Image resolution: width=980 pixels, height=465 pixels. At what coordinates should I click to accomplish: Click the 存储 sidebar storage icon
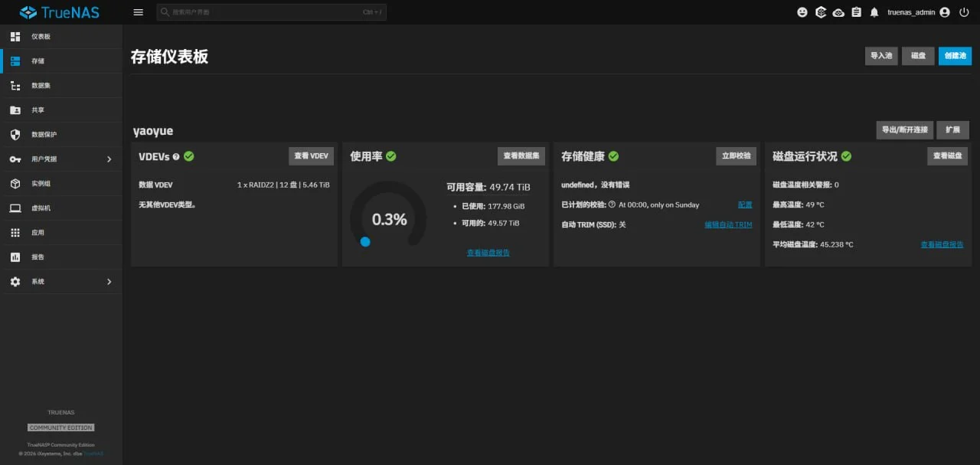click(x=15, y=61)
